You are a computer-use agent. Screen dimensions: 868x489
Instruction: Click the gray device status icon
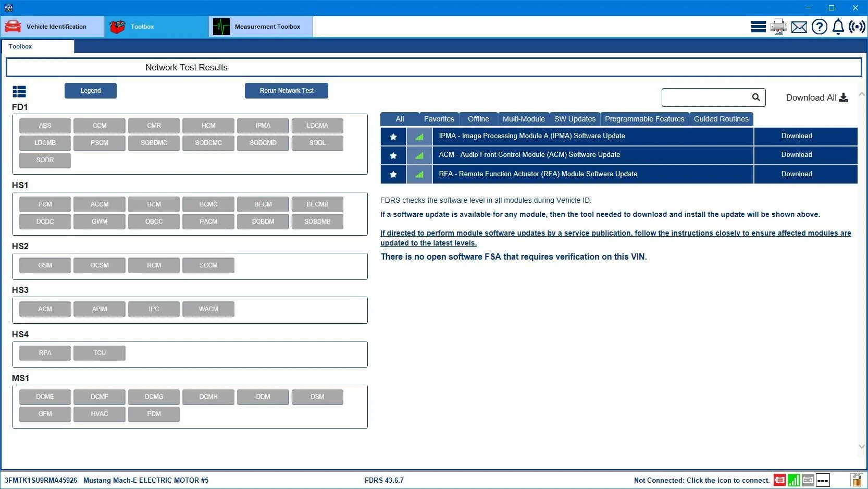808,480
